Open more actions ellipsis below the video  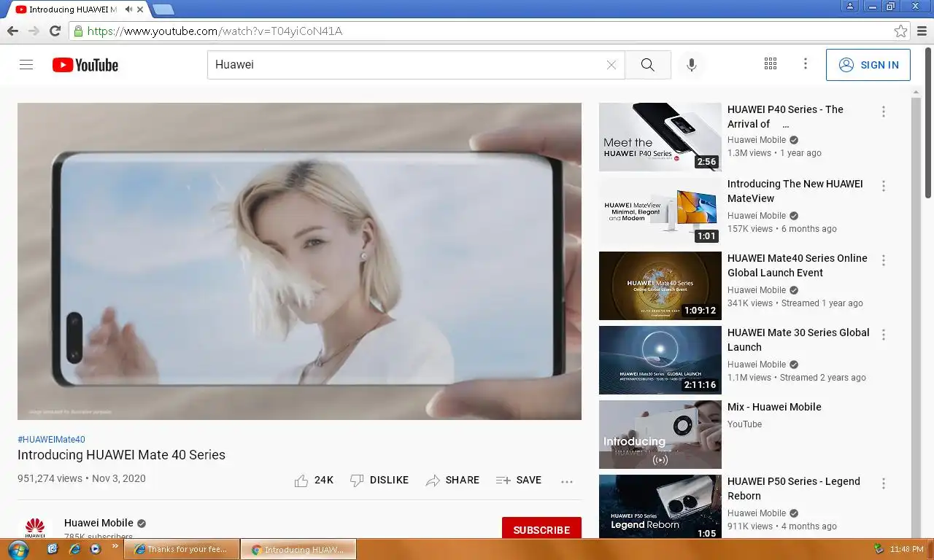tap(567, 481)
